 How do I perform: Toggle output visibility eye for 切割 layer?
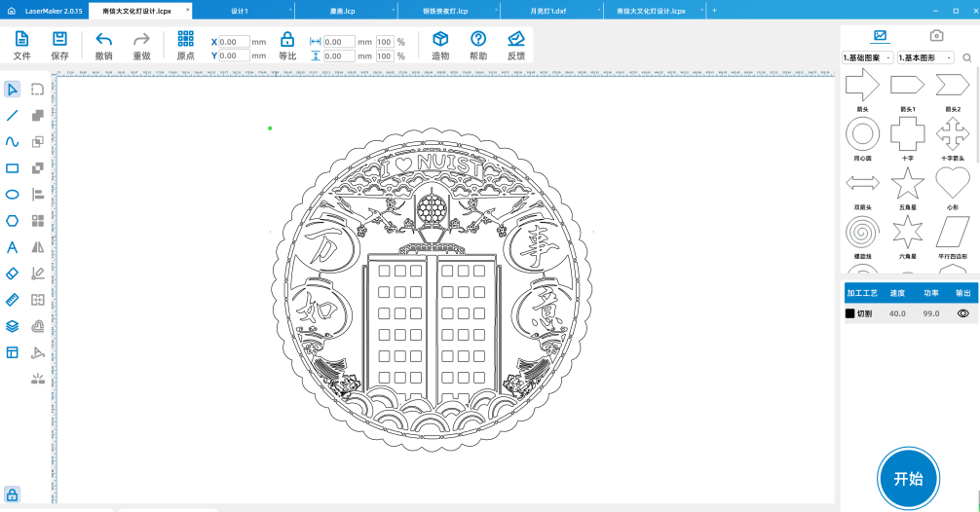pos(962,313)
